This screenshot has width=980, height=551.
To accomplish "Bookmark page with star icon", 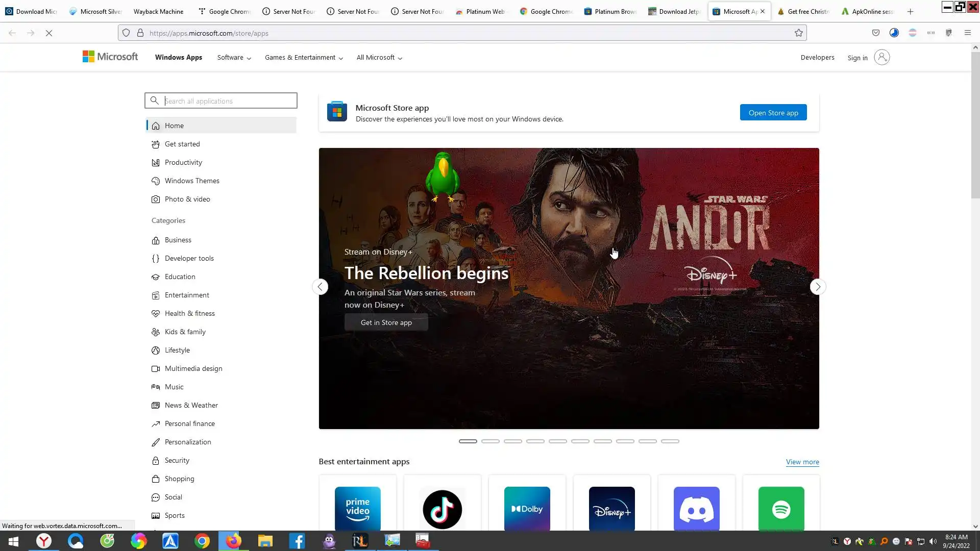I will (x=798, y=33).
